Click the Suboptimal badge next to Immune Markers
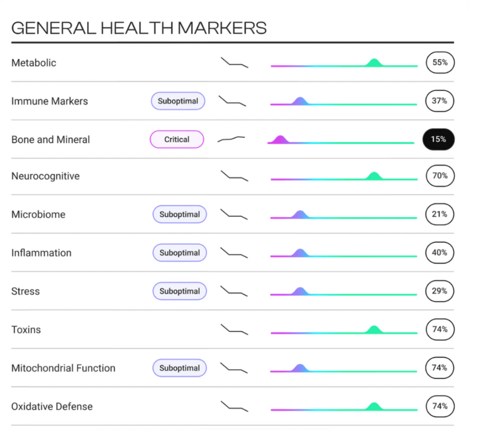The image size is (496, 448). coord(178,101)
